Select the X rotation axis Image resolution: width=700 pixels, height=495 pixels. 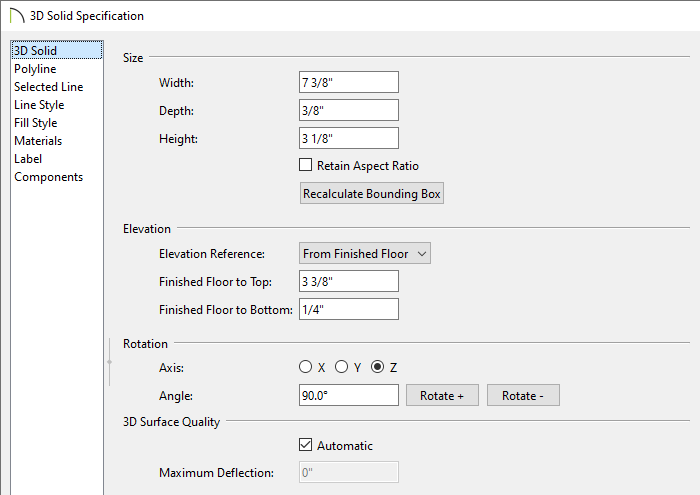tap(306, 367)
